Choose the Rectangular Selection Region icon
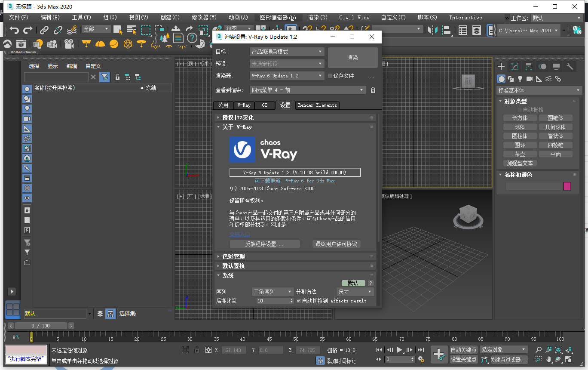Viewport: 588px width, 370px height. 146,30
